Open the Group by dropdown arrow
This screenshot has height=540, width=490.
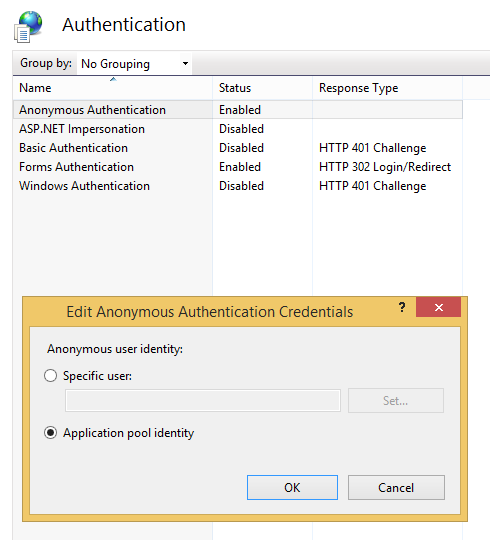click(185, 63)
